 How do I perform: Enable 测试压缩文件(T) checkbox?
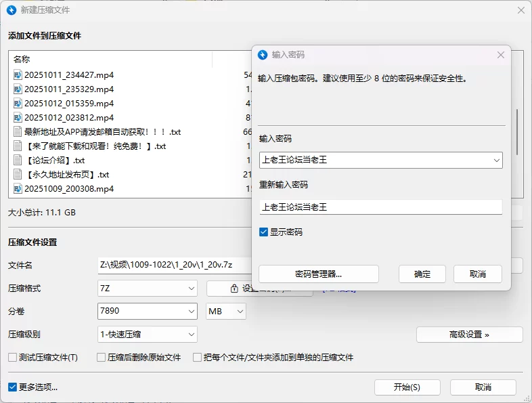coord(12,358)
